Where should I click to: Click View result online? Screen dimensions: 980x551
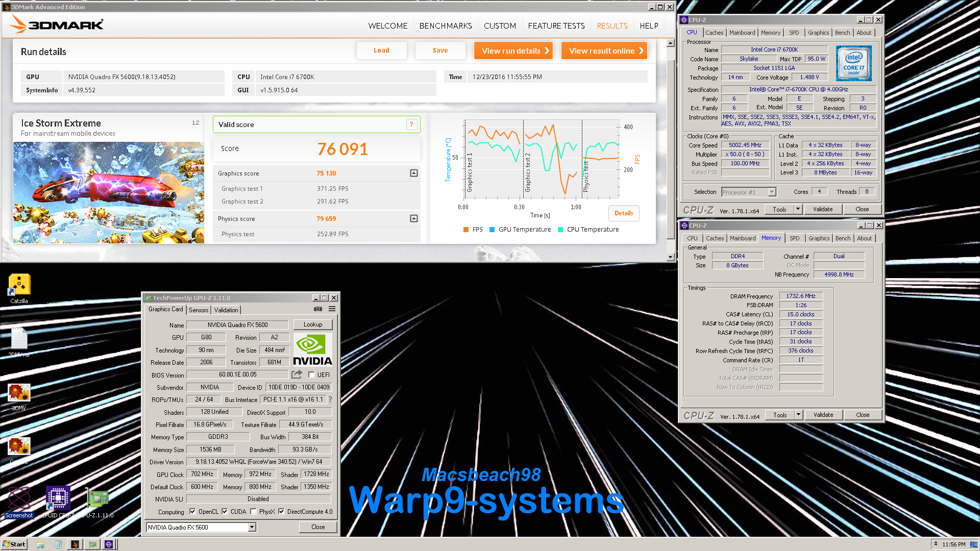[x=604, y=51]
